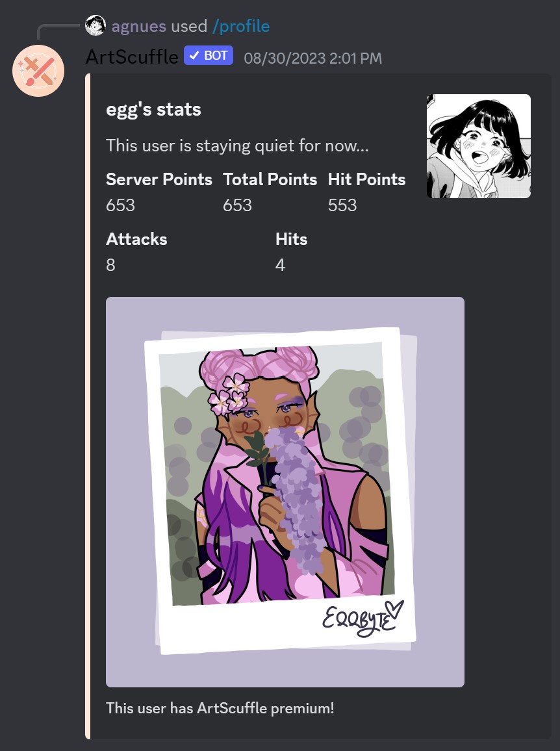
Task: Click the pink flowers in character's hair
Action: point(229,394)
